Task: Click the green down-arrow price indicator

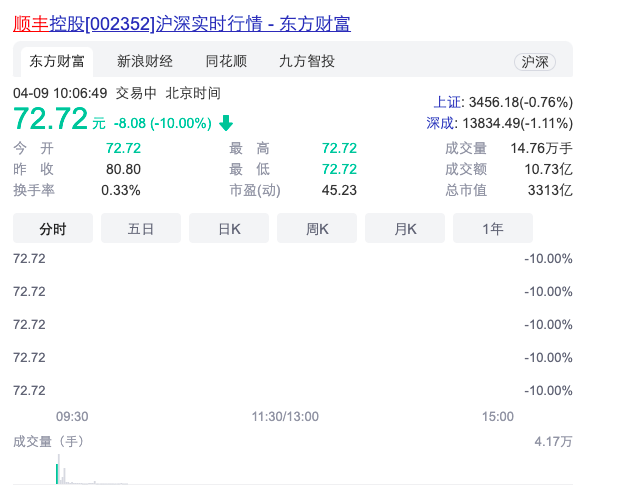Action: [x=226, y=123]
